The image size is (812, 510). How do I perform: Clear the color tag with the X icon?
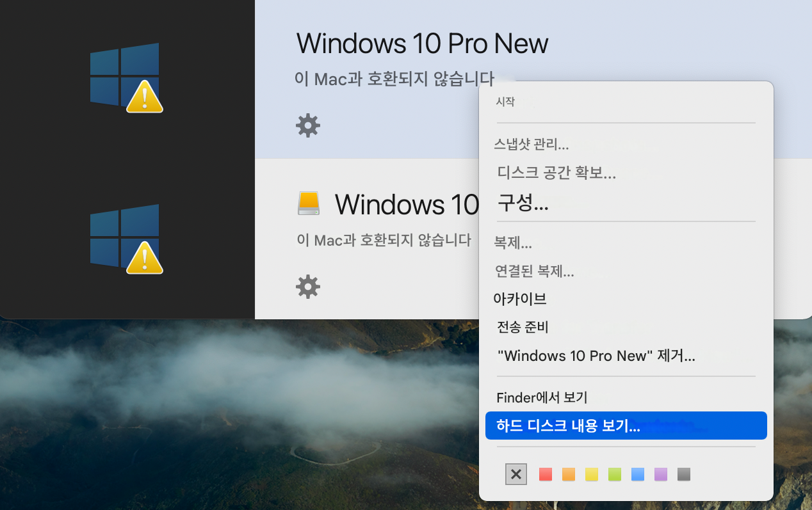pos(516,474)
